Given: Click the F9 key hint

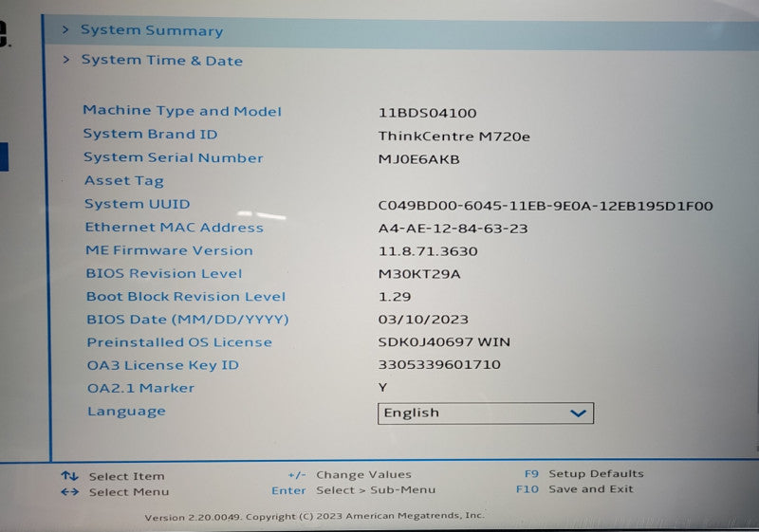Looking at the screenshot, I should 531,473.
